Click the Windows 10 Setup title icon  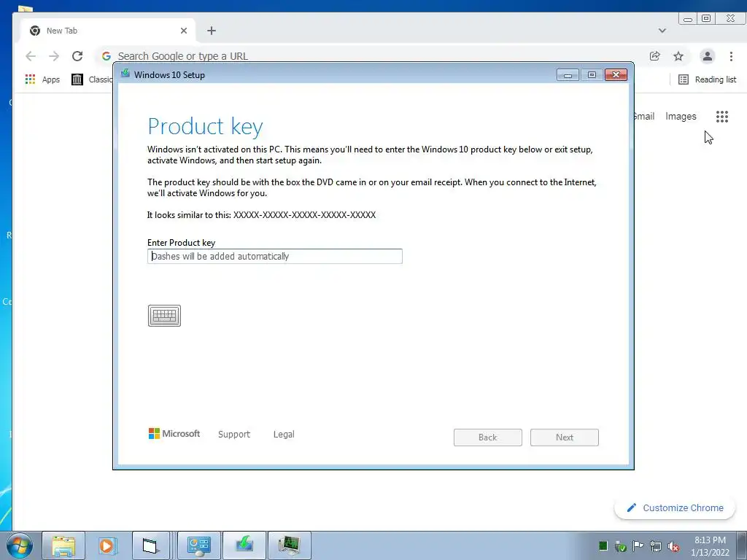(125, 74)
